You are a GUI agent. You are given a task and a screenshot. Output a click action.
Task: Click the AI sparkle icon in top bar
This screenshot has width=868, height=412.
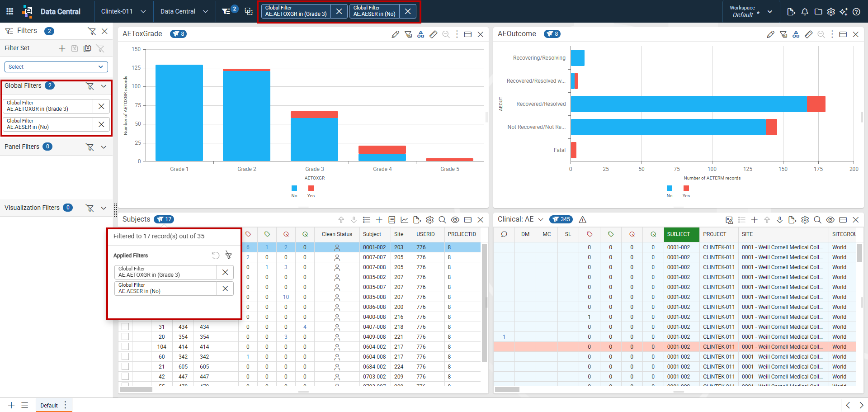click(844, 12)
